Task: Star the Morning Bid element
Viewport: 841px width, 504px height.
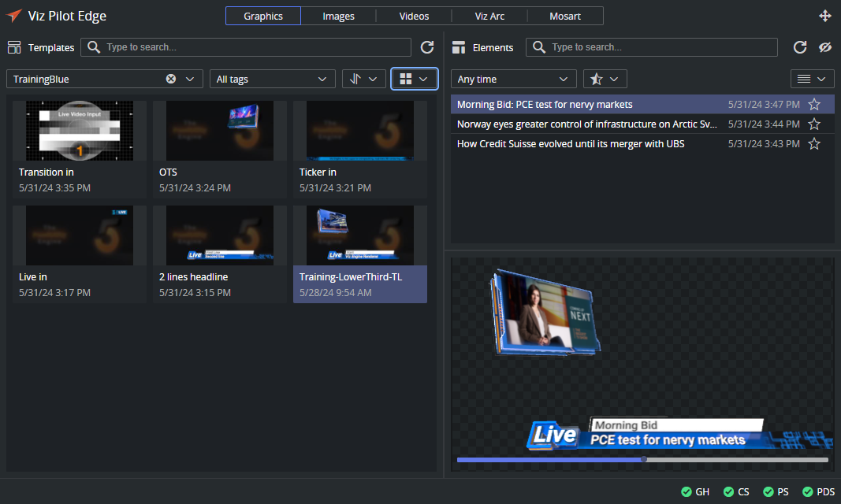Action: 814,104
